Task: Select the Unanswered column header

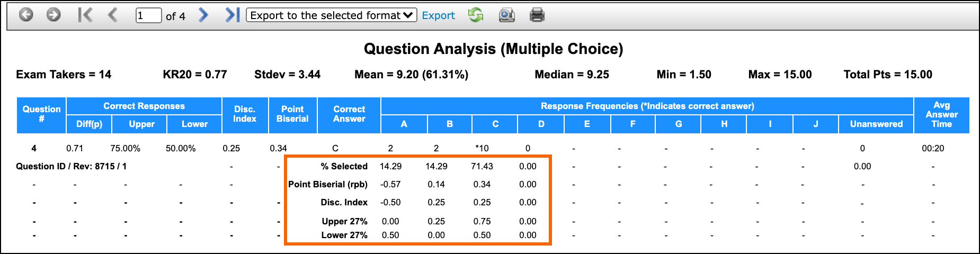Action: coord(876,124)
